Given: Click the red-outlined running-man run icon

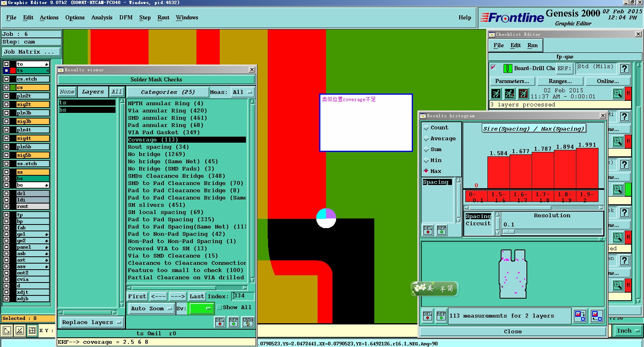Looking at the screenshot, I should [523, 94].
